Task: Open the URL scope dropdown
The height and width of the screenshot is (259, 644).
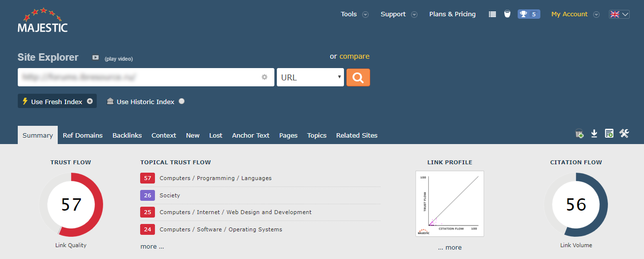Action: point(310,77)
